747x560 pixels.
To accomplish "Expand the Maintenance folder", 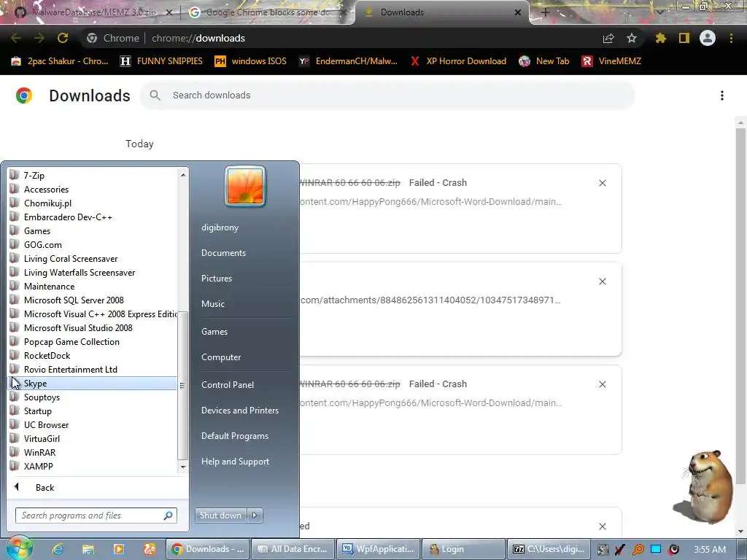I will click(x=93, y=286).
